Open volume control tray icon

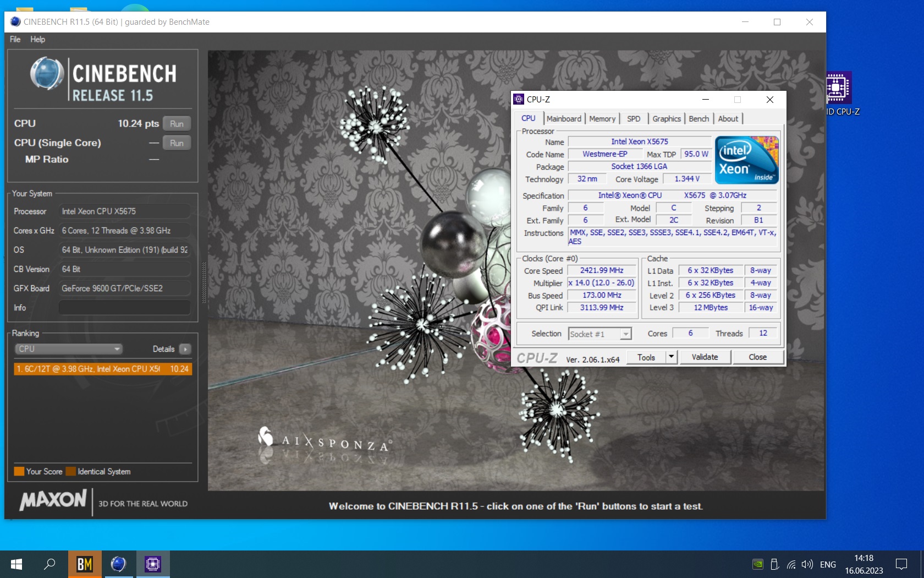click(807, 564)
